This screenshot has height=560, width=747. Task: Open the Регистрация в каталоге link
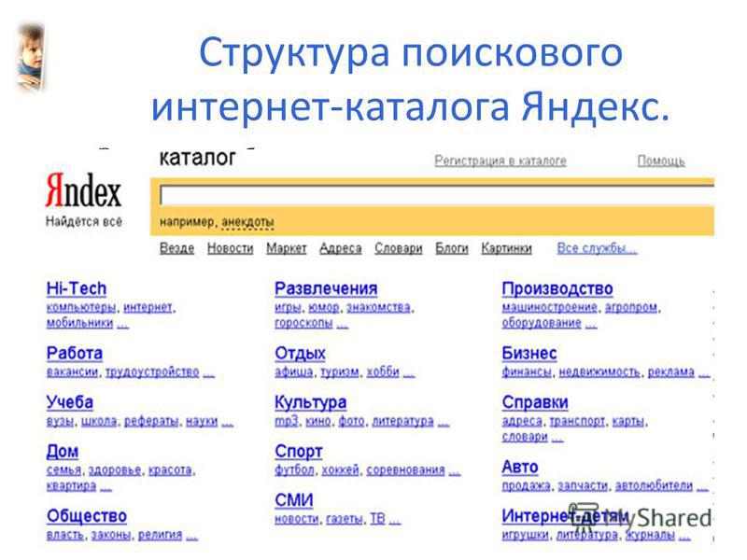(500, 161)
